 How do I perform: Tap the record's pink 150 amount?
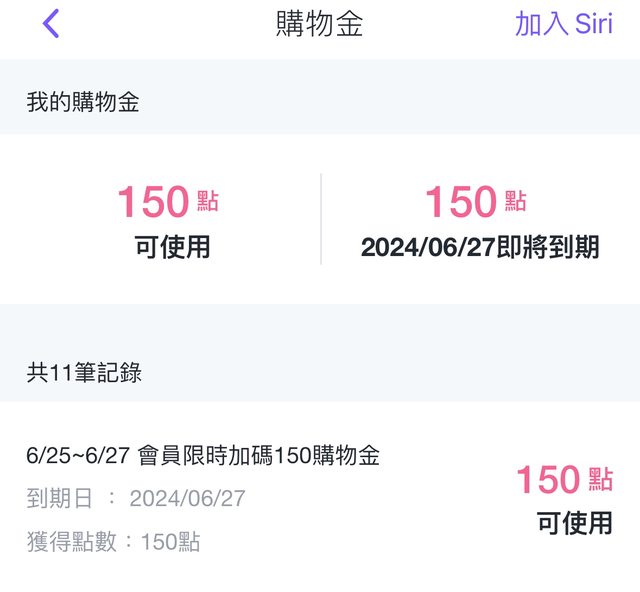pos(548,480)
